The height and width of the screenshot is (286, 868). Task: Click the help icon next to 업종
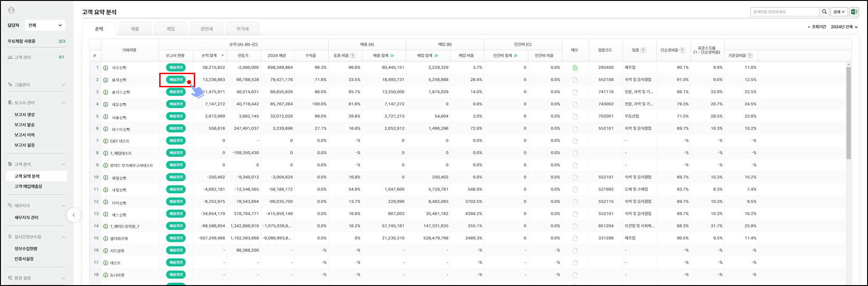643,50
